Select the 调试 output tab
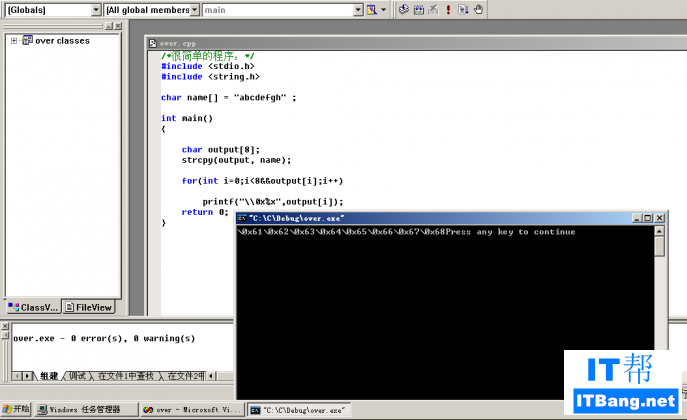 coord(78,376)
